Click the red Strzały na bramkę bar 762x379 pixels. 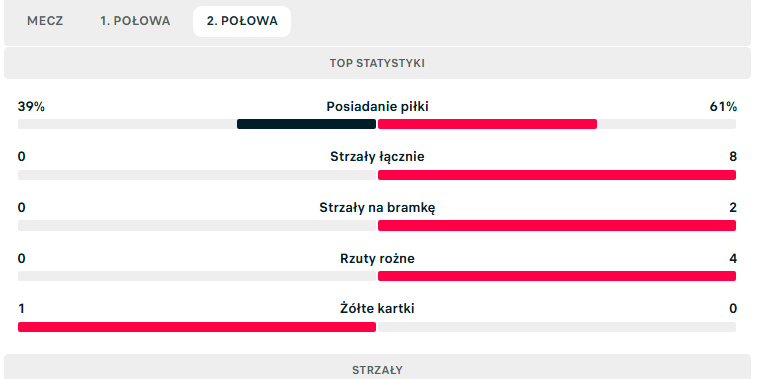557,225
